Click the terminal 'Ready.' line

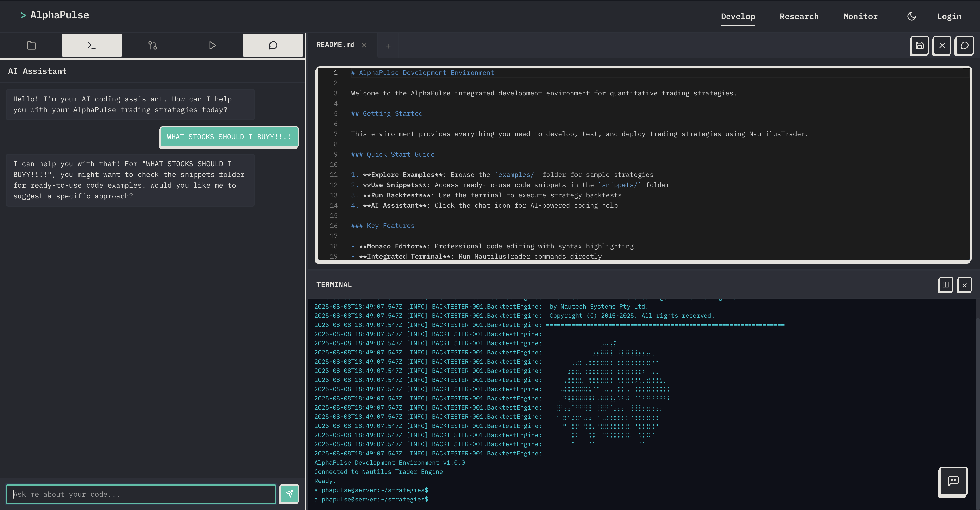click(325, 481)
